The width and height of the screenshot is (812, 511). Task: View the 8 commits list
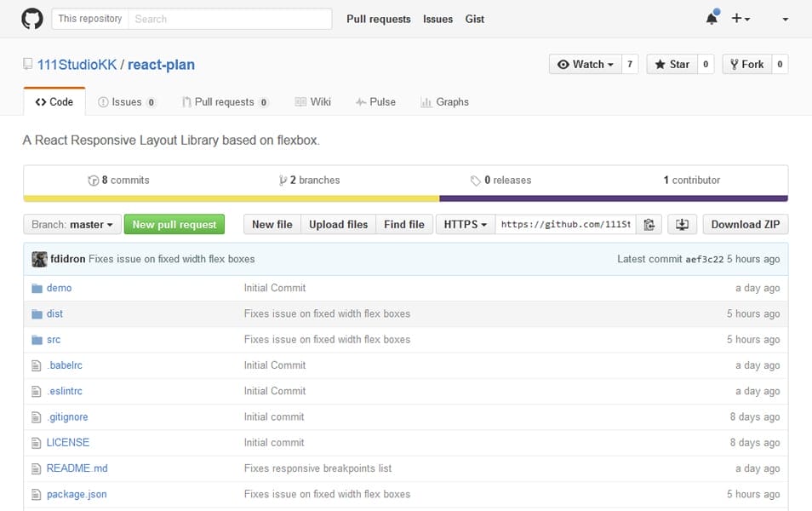118,181
